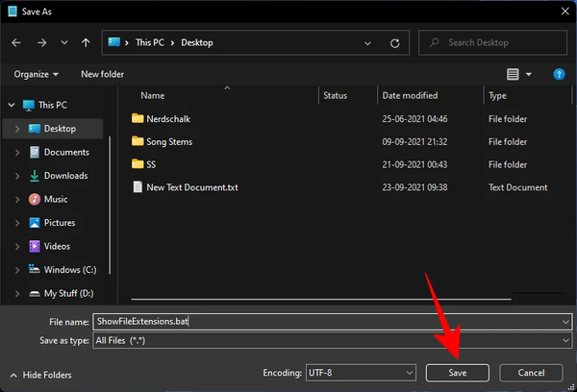This screenshot has height=392, width=577.
Task: Select This PC in the navigation pane
Action: [x=53, y=105]
